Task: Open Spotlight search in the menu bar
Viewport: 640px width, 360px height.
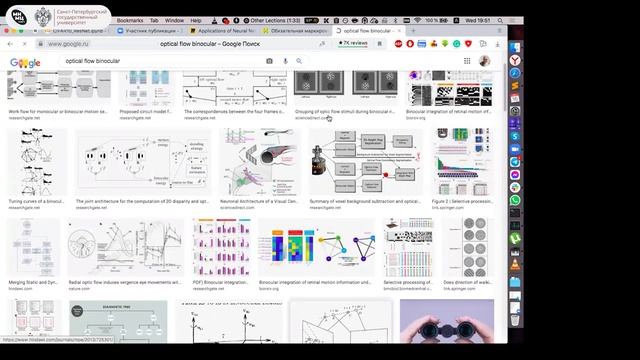Action: 500,20
